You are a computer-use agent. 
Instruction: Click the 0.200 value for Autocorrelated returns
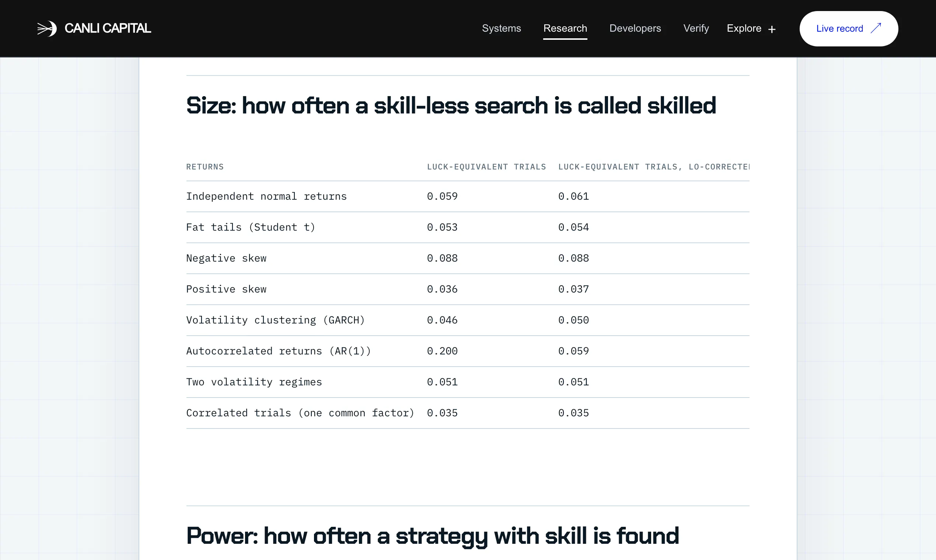click(442, 351)
